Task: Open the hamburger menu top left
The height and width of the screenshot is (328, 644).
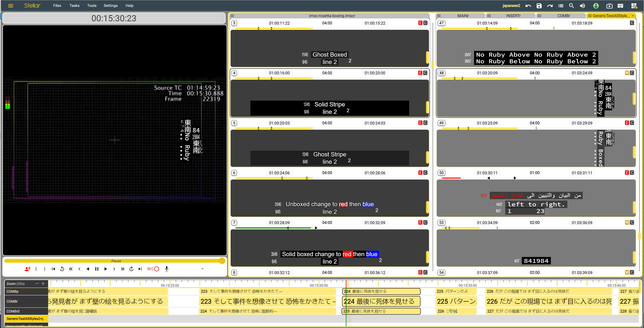Action: click(10, 6)
